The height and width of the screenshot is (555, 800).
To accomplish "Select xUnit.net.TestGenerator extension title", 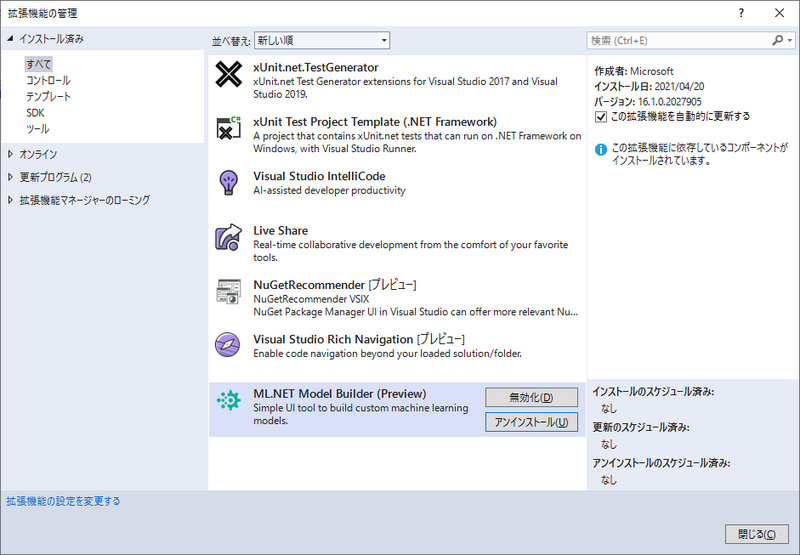I will (x=316, y=67).
